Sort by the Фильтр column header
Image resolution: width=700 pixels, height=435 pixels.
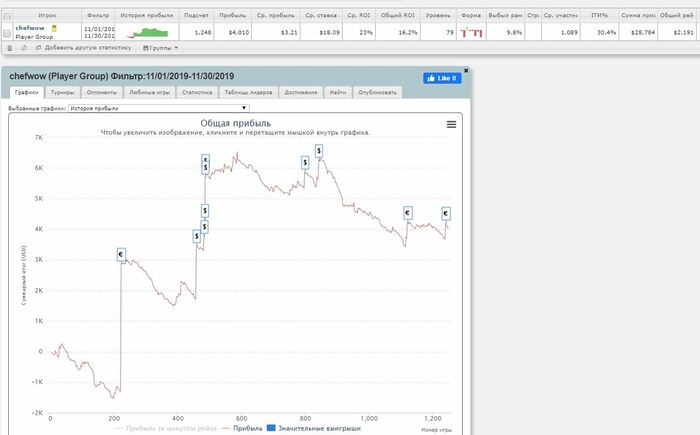coord(98,15)
